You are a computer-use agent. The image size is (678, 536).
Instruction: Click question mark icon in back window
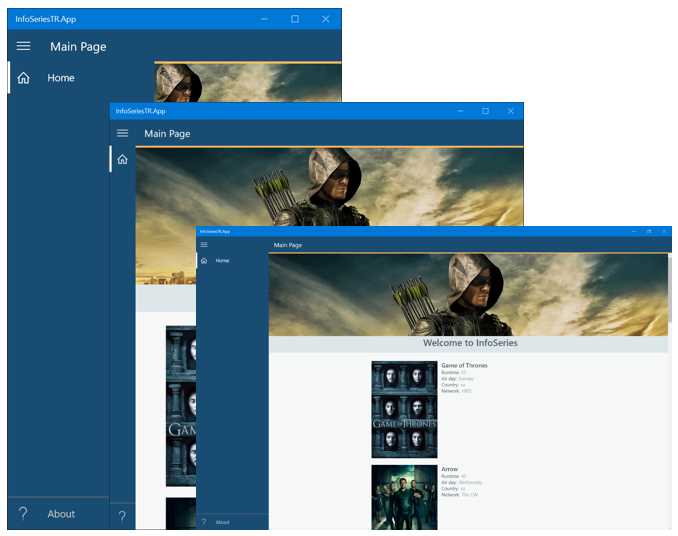click(x=23, y=513)
